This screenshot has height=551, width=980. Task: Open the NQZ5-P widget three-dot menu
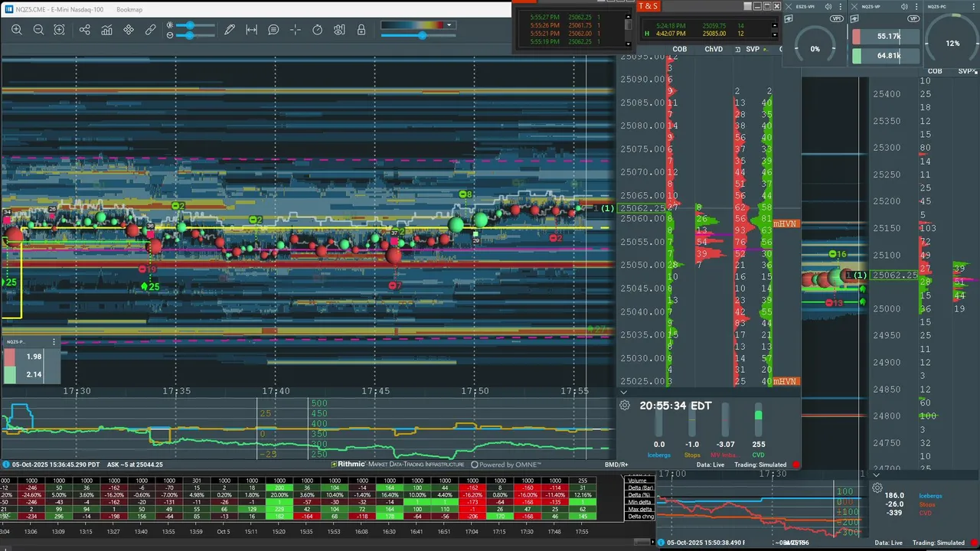coord(54,342)
